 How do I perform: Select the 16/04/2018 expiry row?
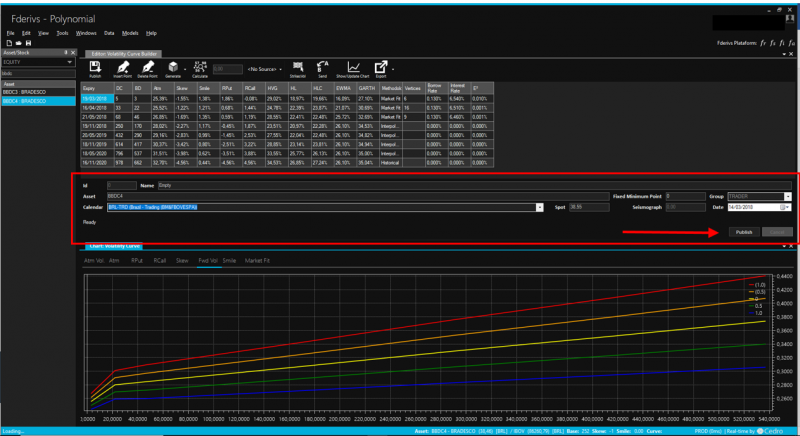pos(96,106)
